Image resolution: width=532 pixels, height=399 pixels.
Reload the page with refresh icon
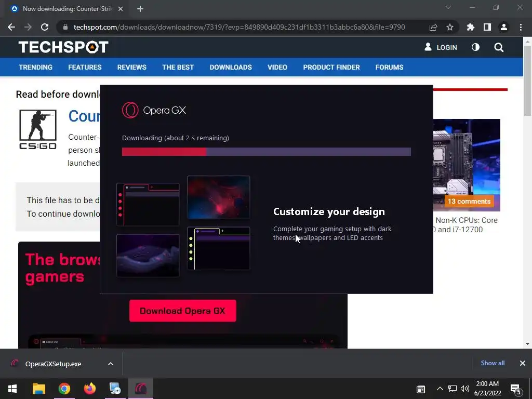pyautogui.click(x=45, y=27)
